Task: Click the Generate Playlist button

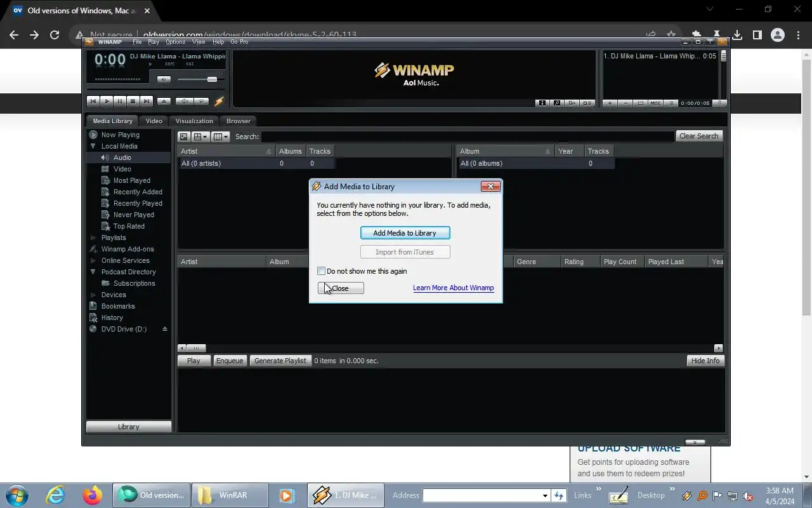Action: pyautogui.click(x=280, y=361)
